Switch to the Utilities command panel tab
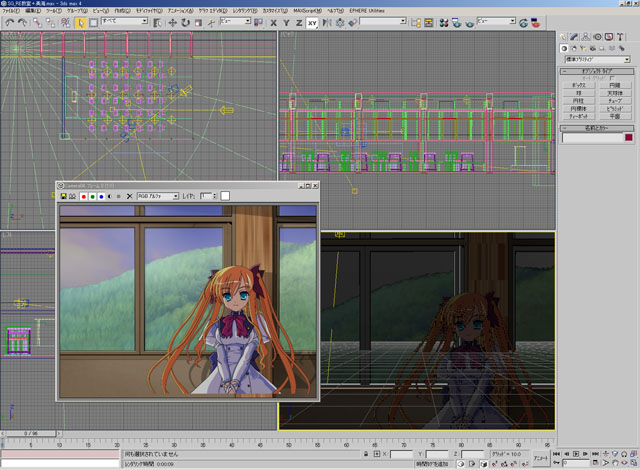The image size is (640, 470). click(x=620, y=37)
